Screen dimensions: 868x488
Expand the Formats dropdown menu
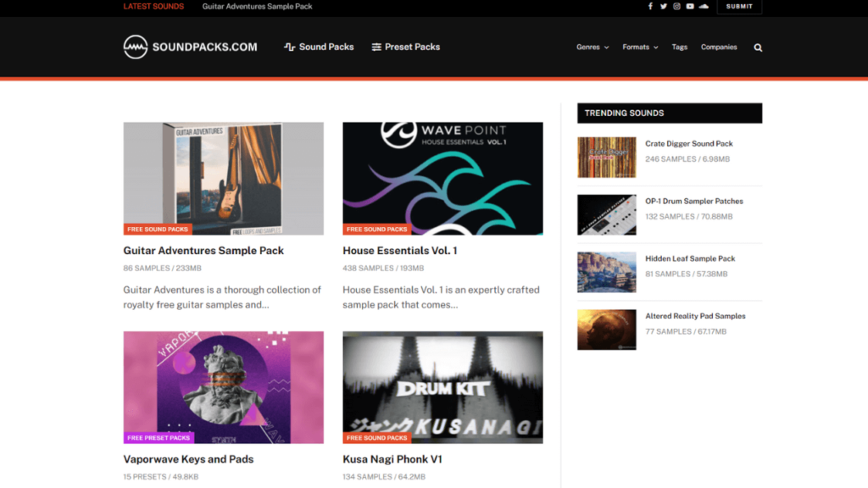pos(640,47)
